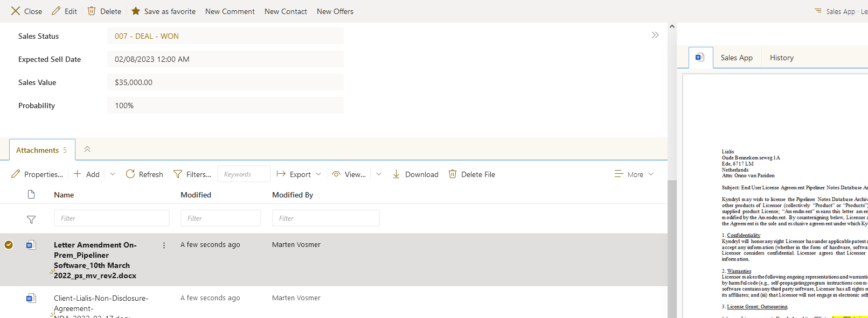This screenshot has width=868, height=318.
Task: Click the vertical scrollbar thumb of main pane
Action: click(672, 249)
